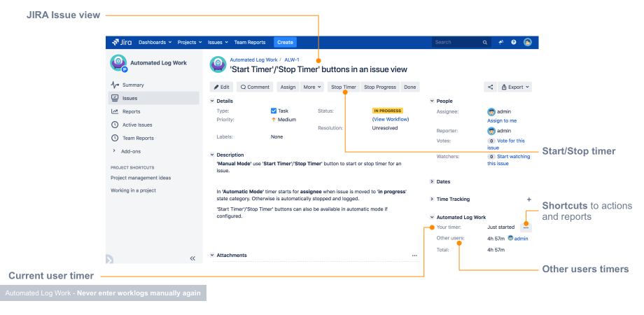Image resolution: width=644 pixels, height=315 pixels.
Task: Click the Summary pulse icon in the sidebar
Action: (115, 85)
